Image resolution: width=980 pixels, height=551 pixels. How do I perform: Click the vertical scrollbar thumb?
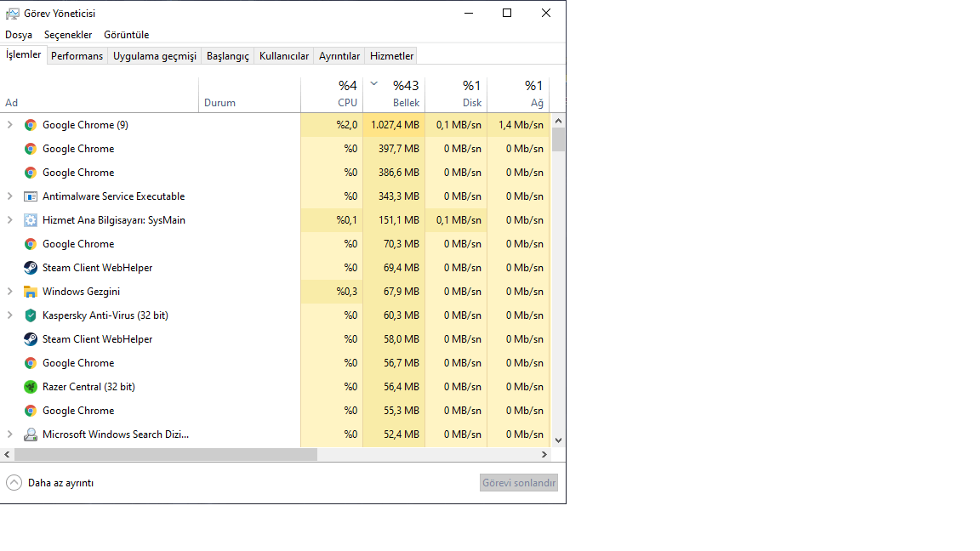[559, 139]
